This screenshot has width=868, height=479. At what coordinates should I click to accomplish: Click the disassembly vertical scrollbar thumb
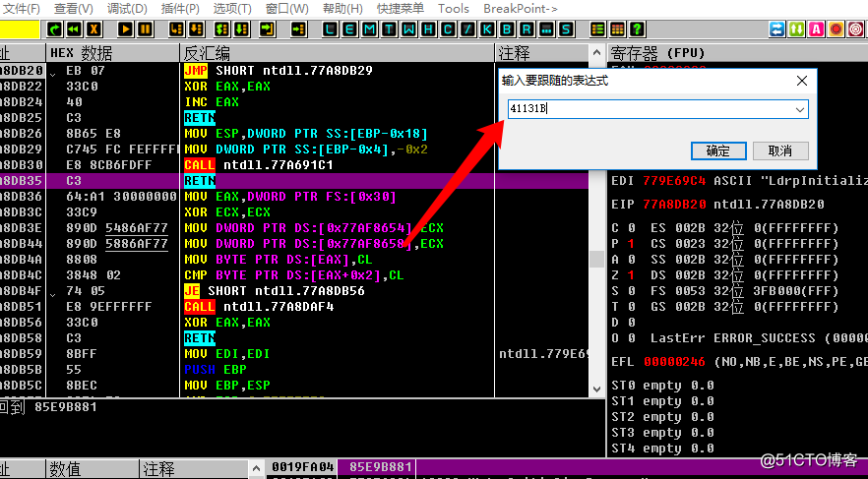pos(596,259)
